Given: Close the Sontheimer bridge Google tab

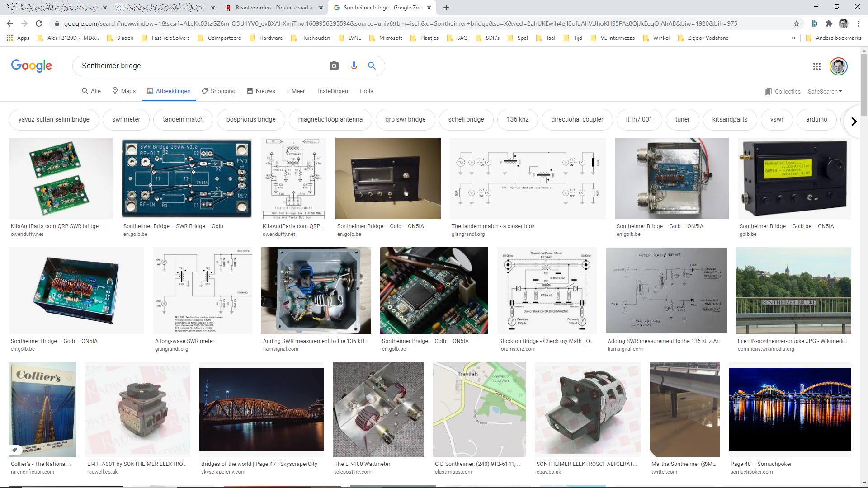Looking at the screenshot, I should [x=429, y=8].
